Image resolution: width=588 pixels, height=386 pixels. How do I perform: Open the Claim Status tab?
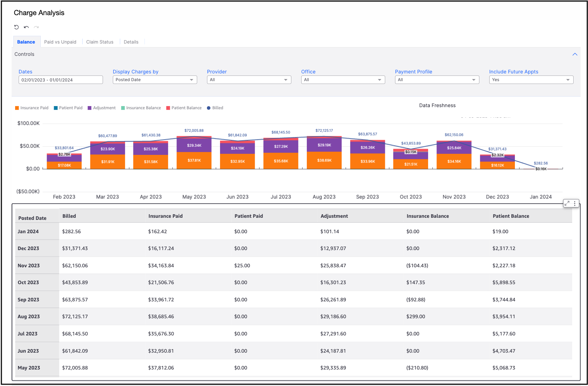[100, 42]
